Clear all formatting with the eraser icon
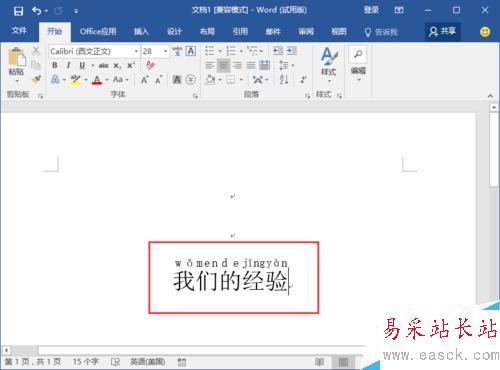Screen dimensions: 500x370 pos(150,65)
